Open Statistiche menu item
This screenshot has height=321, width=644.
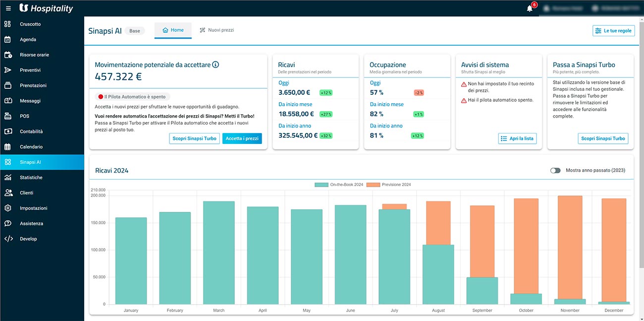tap(42, 178)
